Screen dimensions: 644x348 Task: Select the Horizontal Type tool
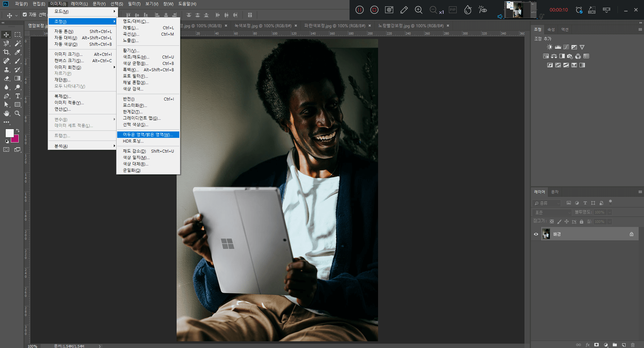[x=18, y=96]
